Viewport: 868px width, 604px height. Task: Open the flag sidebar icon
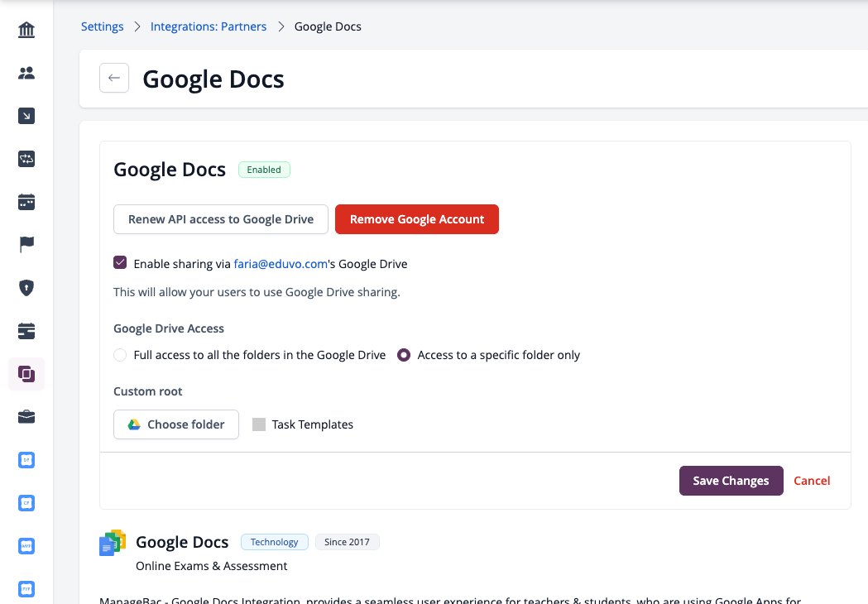[26, 245]
